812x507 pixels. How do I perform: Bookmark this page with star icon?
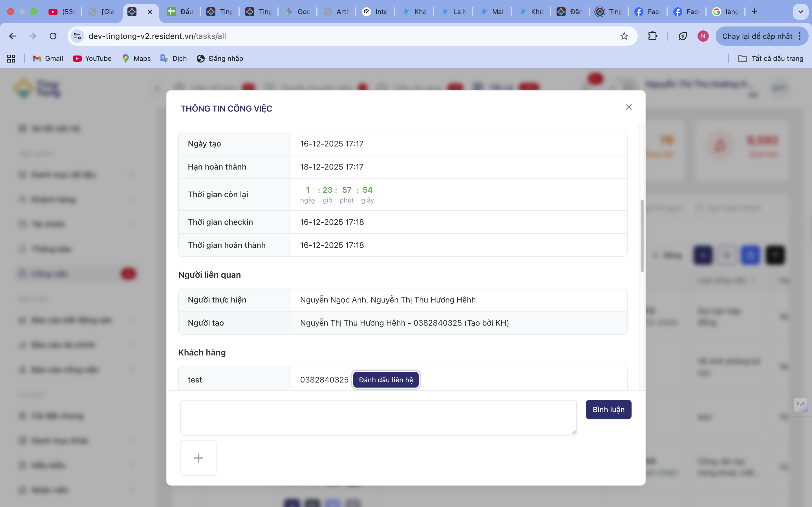pyautogui.click(x=624, y=36)
